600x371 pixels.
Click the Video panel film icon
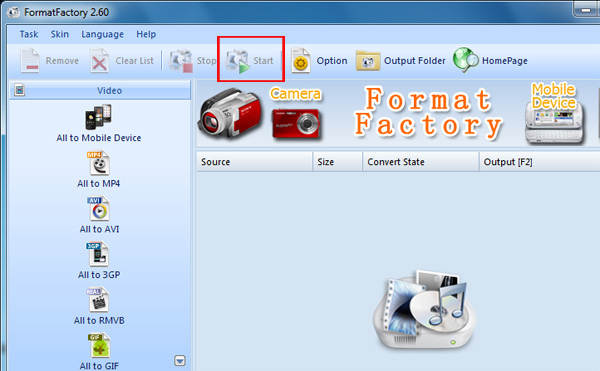click(20, 90)
